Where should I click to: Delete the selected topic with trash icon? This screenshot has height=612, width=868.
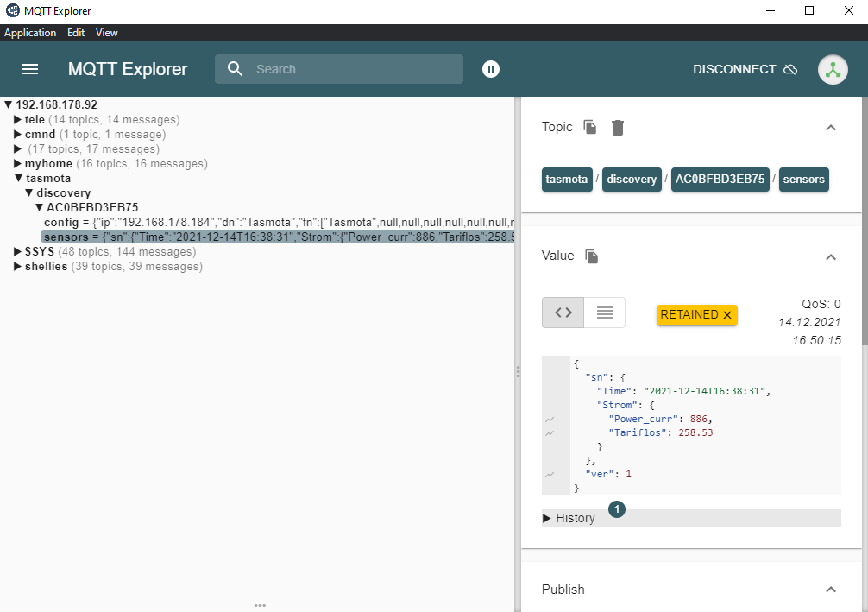618,128
